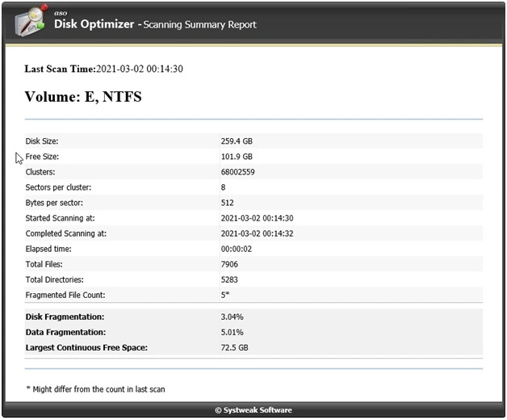
Task: Select the Last Scan Time value 2021-03-02 00:14:30
Action: tap(140, 69)
